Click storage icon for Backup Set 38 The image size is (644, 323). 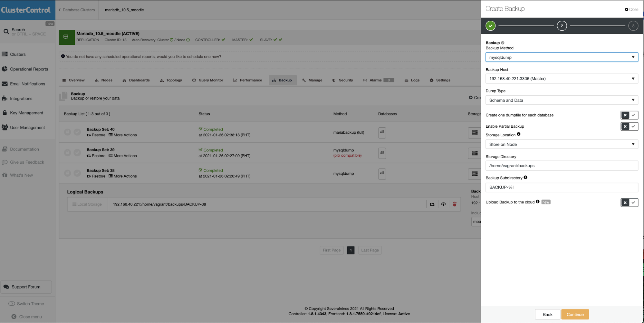click(475, 174)
